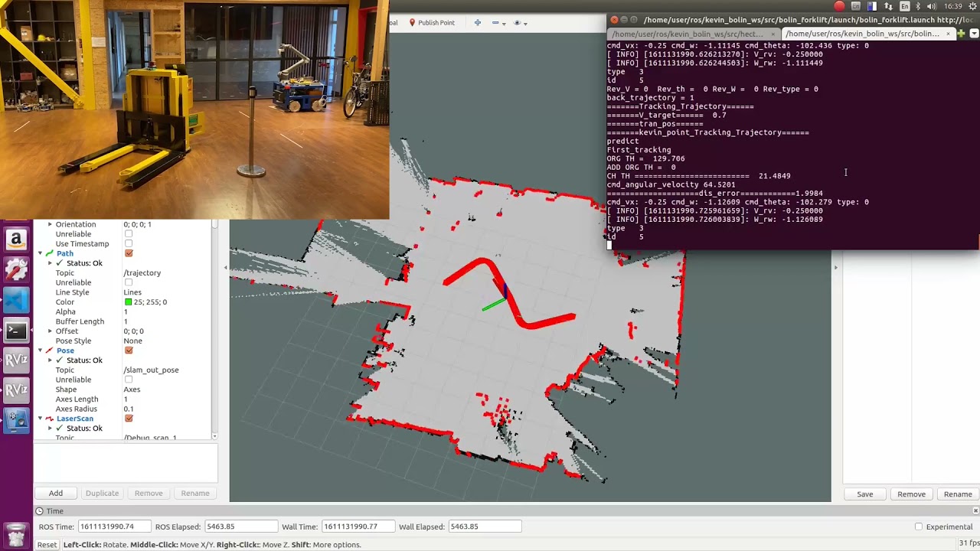Open the eye visibility dropdown in toolbar
Screen dimensions: 980x551
526,23
